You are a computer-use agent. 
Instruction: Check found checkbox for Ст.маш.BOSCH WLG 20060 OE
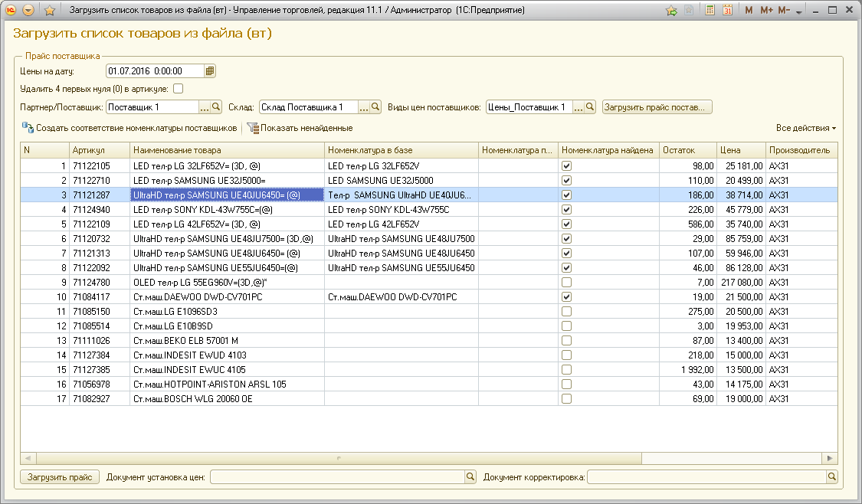[x=566, y=399]
